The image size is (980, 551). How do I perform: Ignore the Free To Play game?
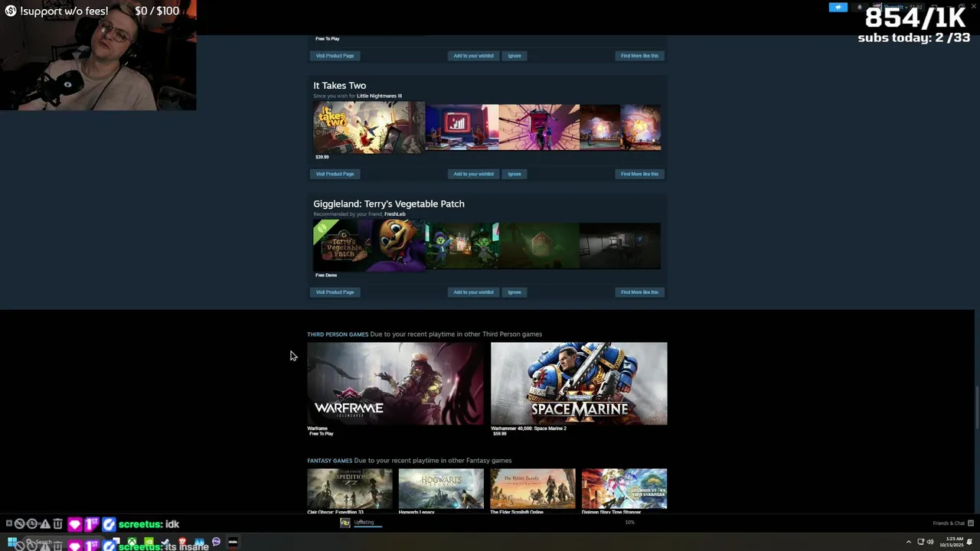tap(514, 55)
